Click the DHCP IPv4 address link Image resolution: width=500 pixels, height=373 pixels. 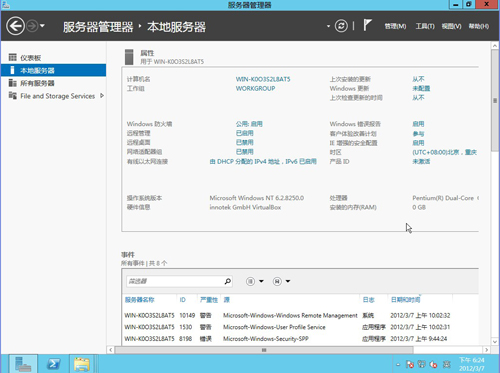263,162
